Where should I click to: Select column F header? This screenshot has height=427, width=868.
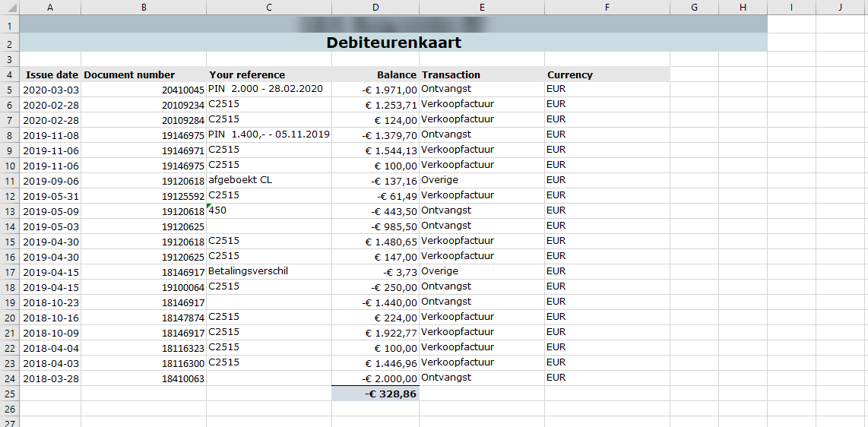pos(607,7)
